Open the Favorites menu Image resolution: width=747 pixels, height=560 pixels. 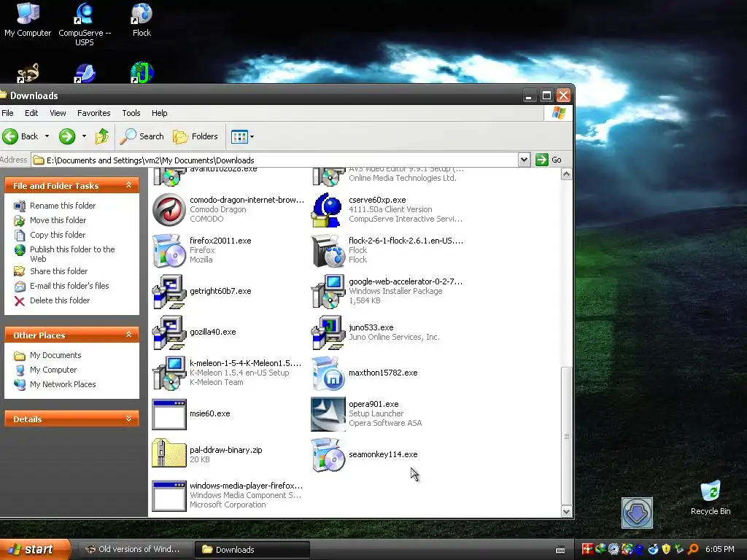tap(94, 113)
